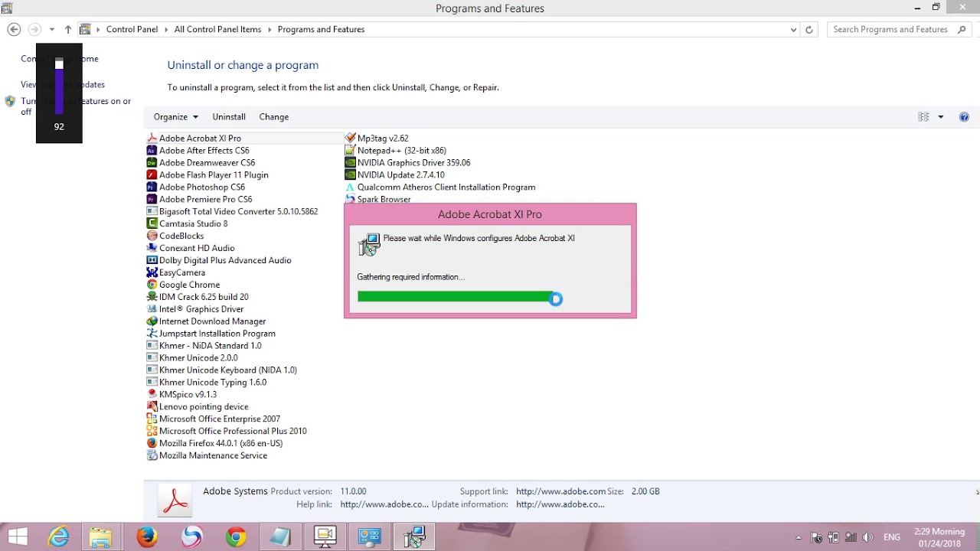Viewport: 980px width, 551px height.
Task: Click the Adobe Premiere Pro CS6 icon
Action: 152,200
